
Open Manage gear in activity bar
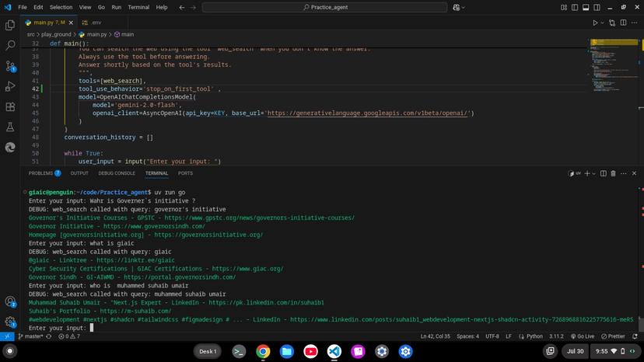click(10, 322)
